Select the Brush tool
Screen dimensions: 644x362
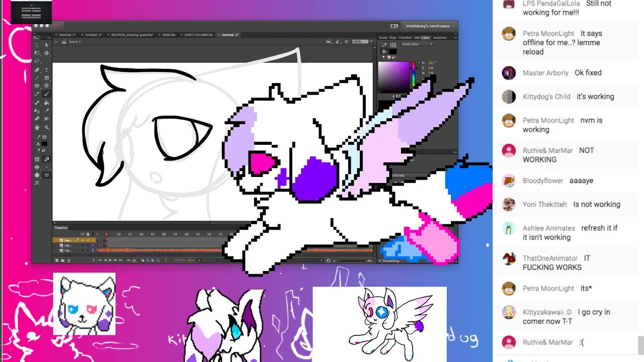tap(46, 94)
